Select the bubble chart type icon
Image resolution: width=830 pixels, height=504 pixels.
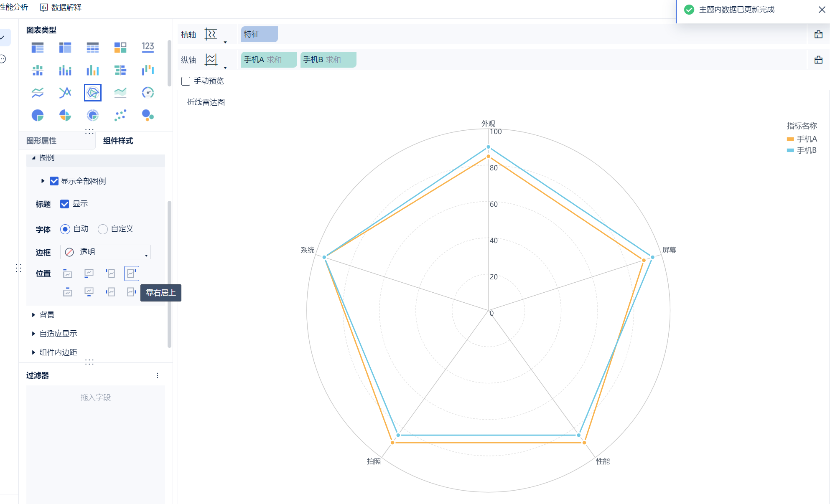point(148,115)
